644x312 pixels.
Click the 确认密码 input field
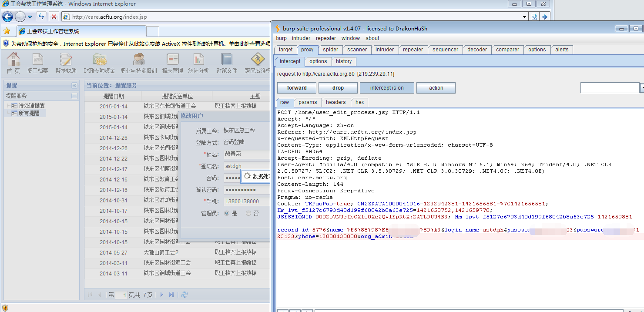[x=247, y=190]
